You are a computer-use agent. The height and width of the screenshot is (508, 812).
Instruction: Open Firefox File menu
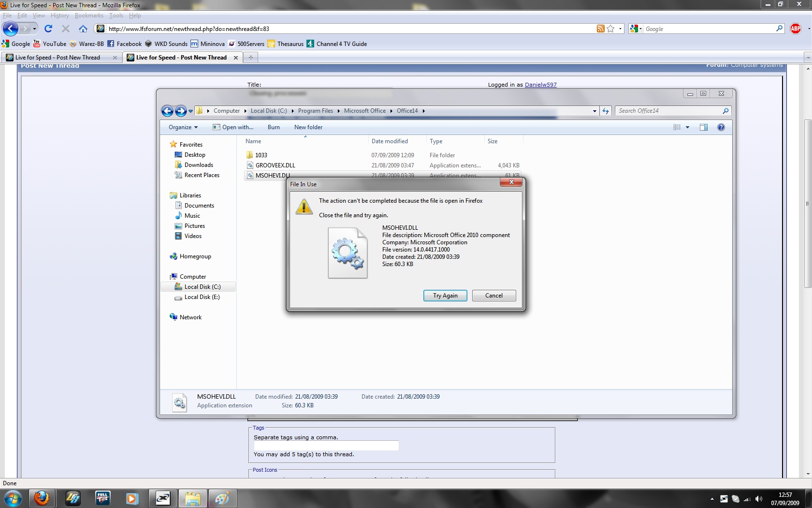[x=7, y=15]
